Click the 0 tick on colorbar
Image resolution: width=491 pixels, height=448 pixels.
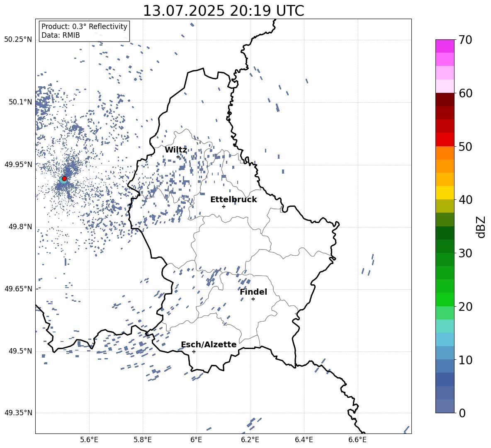(462, 413)
